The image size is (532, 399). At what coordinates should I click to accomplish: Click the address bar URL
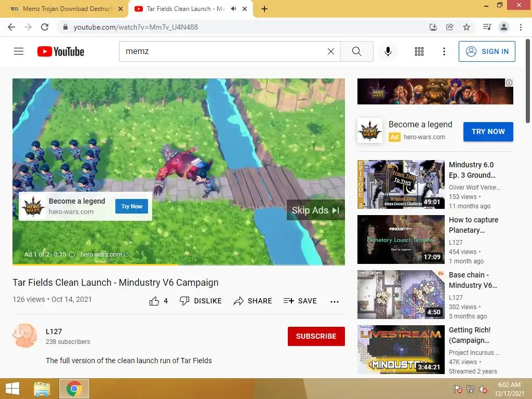pos(136,27)
